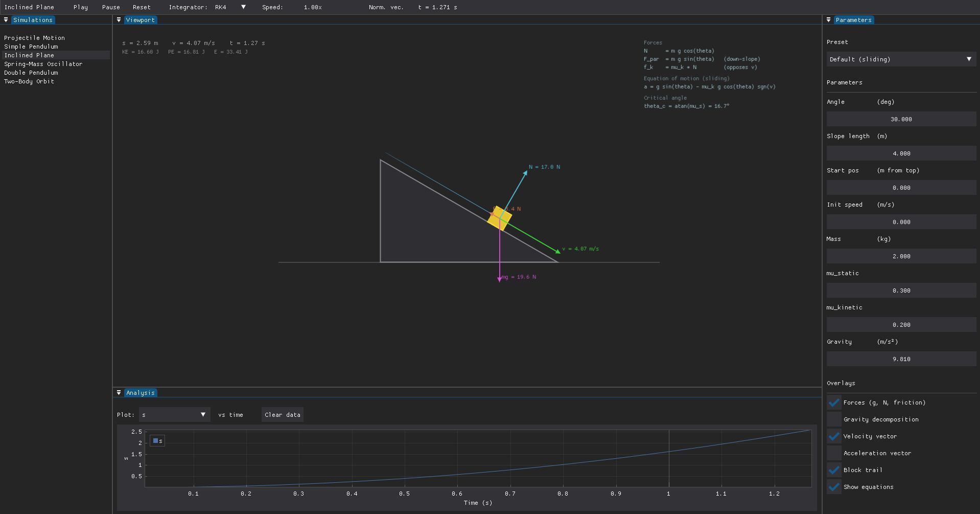
Task: Click the s legend entry in plot
Action: [157, 441]
